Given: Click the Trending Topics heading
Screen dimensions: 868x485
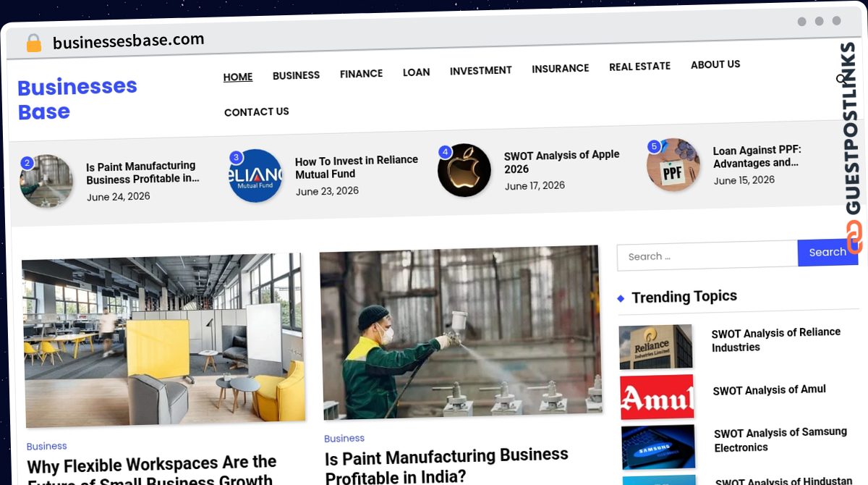Looking at the screenshot, I should click(x=684, y=296).
